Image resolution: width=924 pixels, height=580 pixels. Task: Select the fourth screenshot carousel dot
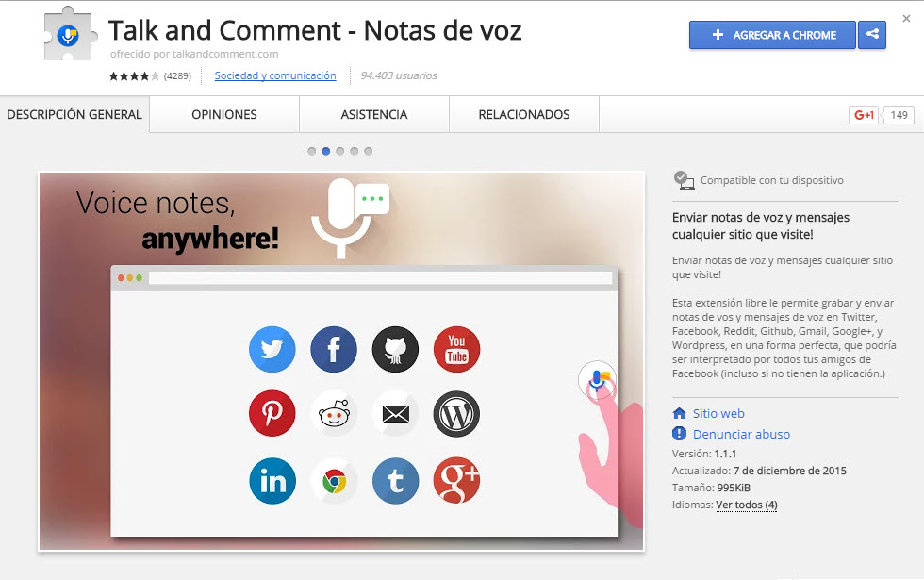coord(355,152)
